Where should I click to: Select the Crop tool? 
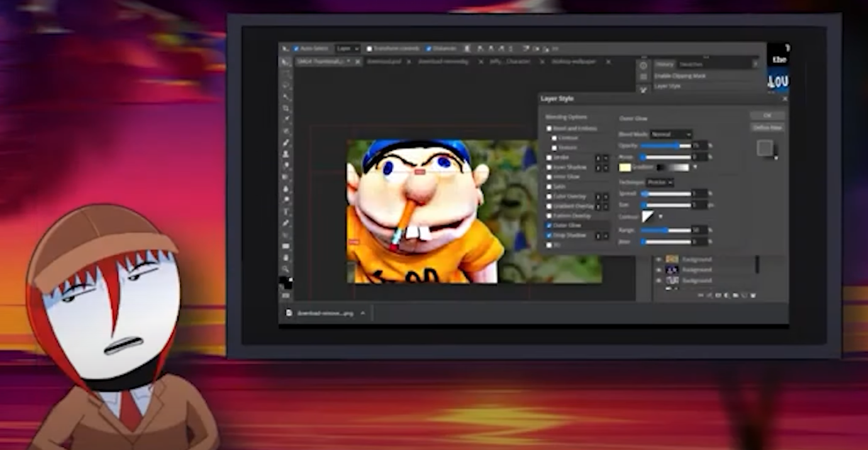pyautogui.click(x=286, y=108)
